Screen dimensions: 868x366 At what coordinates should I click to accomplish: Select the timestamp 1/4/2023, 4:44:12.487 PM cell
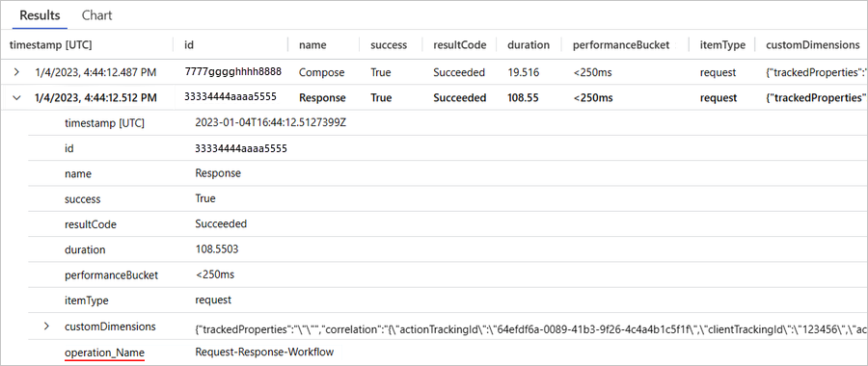click(95, 72)
